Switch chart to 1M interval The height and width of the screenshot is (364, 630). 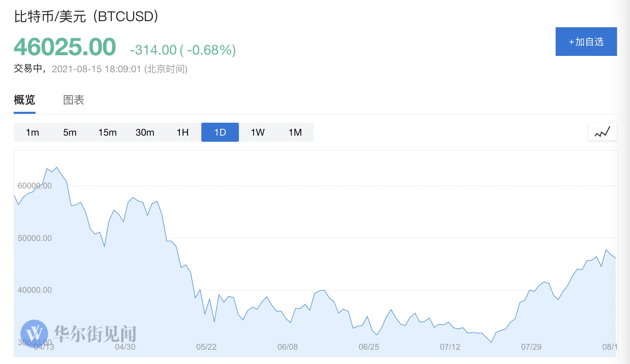click(295, 132)
